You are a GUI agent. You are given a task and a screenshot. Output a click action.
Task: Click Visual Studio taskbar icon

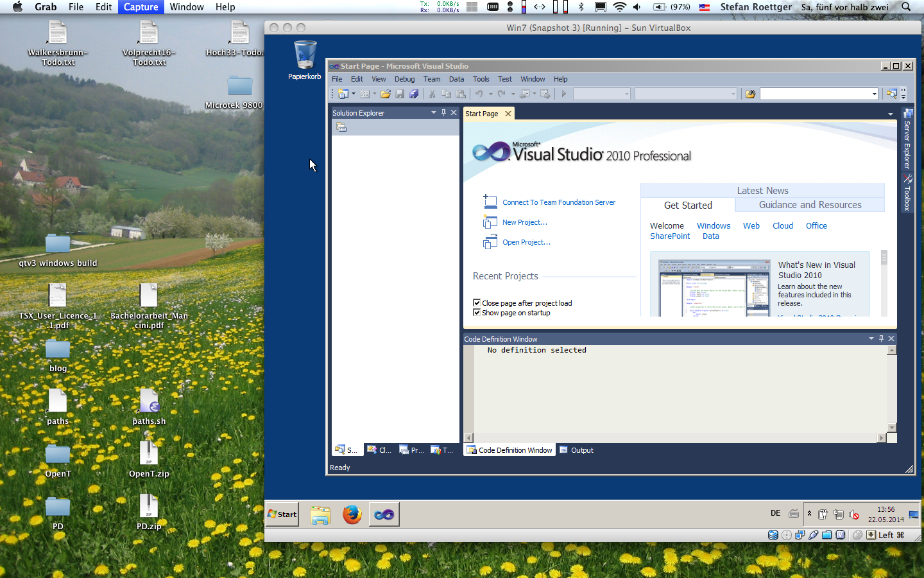tap(384, 514)
